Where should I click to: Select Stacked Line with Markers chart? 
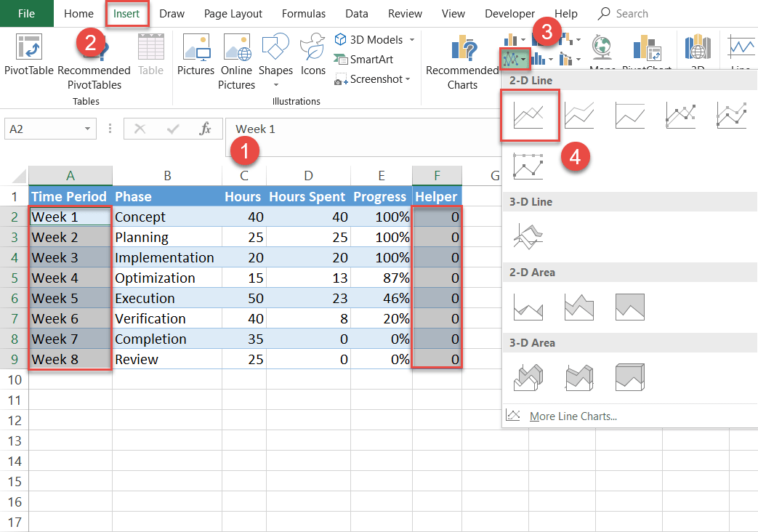coord(731,115)
